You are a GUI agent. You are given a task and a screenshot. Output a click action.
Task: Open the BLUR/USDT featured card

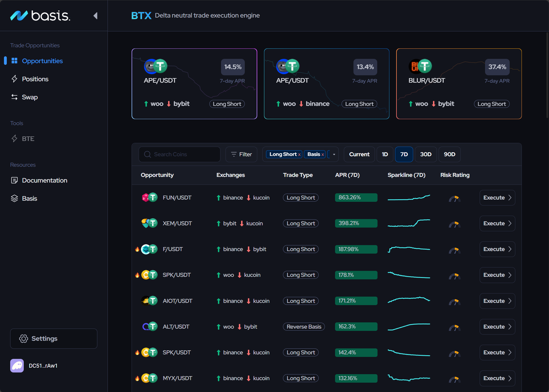[459, 84]
